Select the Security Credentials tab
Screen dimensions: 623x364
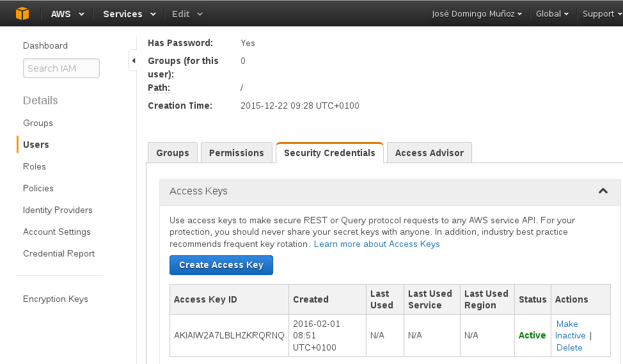click(329, 153)
